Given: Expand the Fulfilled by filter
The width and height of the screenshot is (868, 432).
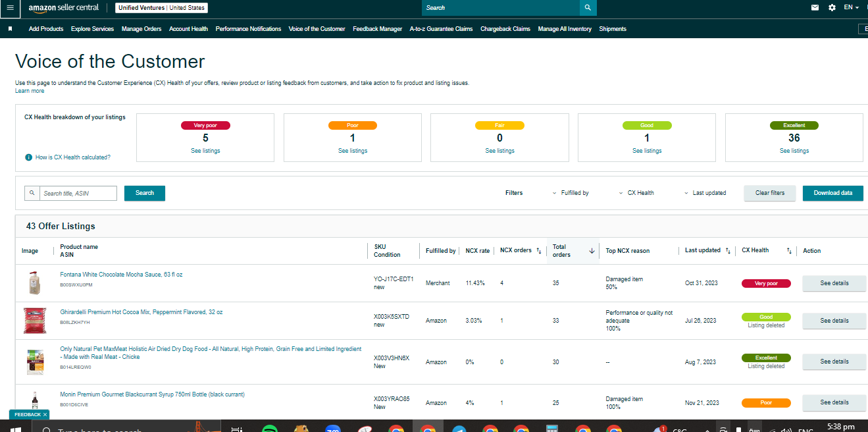Looking at the screenshot, I should pos(571,193).
